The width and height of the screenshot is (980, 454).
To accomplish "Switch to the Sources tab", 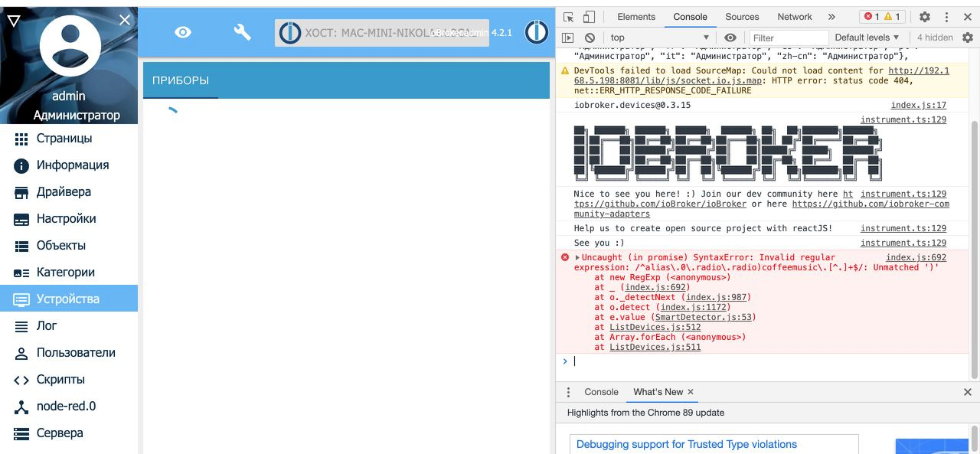I will [741, 16].
